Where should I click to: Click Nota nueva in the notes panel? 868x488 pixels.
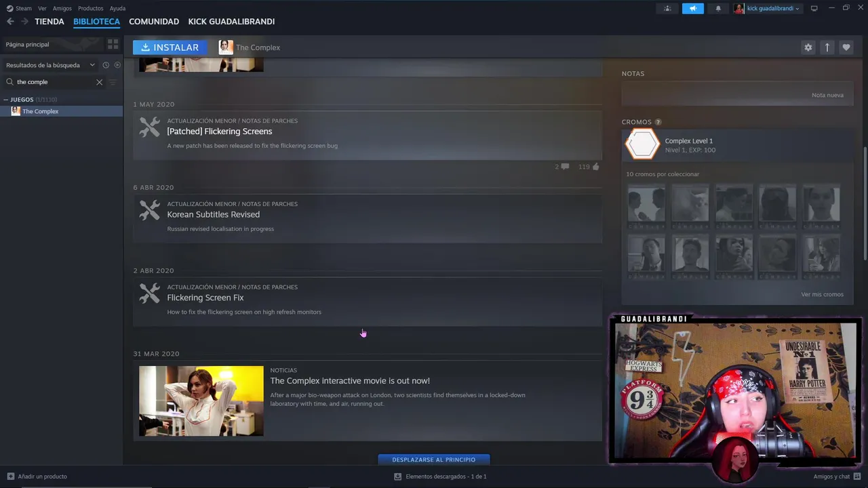(827, 95)
